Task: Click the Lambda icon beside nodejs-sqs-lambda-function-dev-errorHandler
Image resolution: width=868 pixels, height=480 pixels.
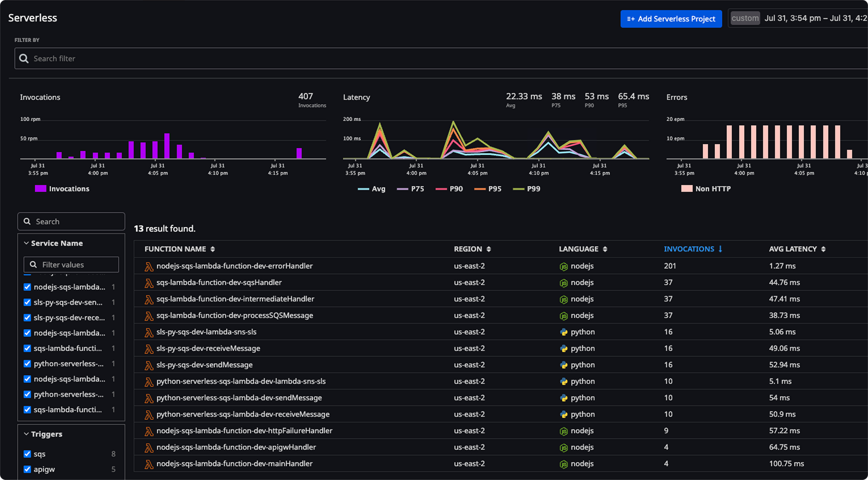Action: (149, 266)
